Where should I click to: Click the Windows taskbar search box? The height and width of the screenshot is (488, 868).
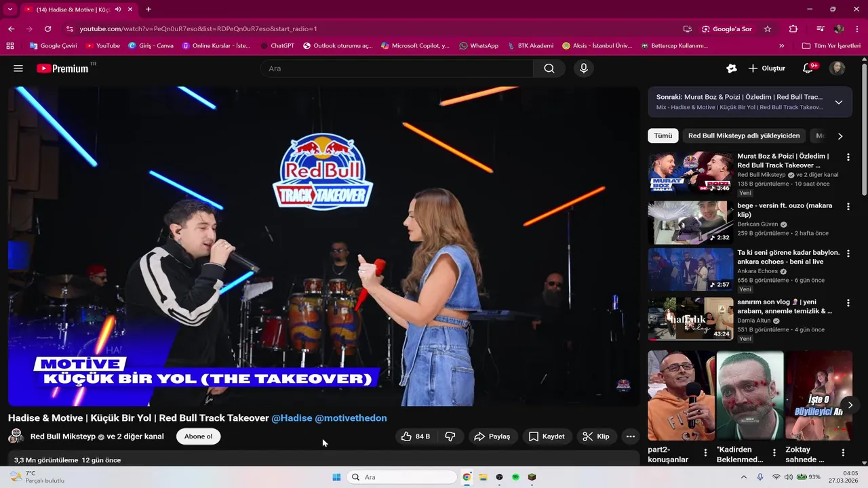pyautogui.click(x=402, y=477)
